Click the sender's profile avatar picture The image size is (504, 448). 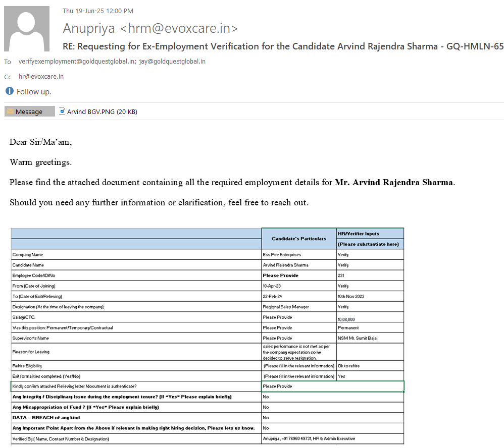click(x=27, y=29)
